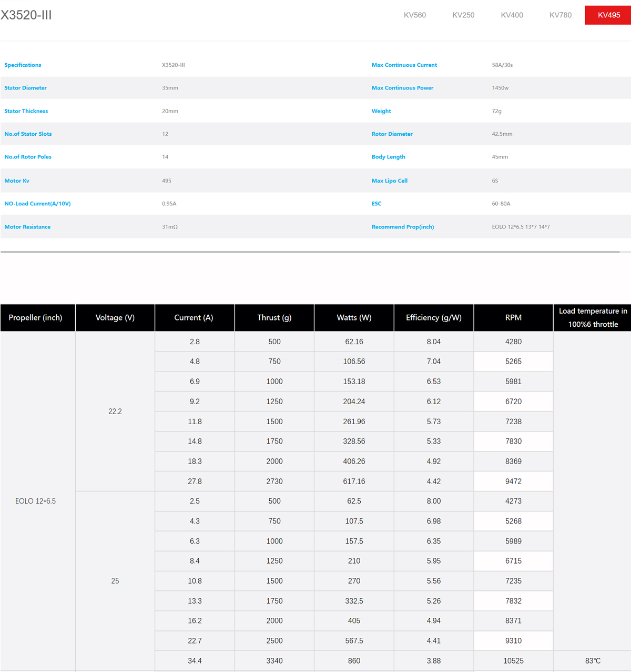Viewport: 631px width, 672px height.
Task: Click the X3520-III page title
Action: pyautogui.click(x=26, y=15)
